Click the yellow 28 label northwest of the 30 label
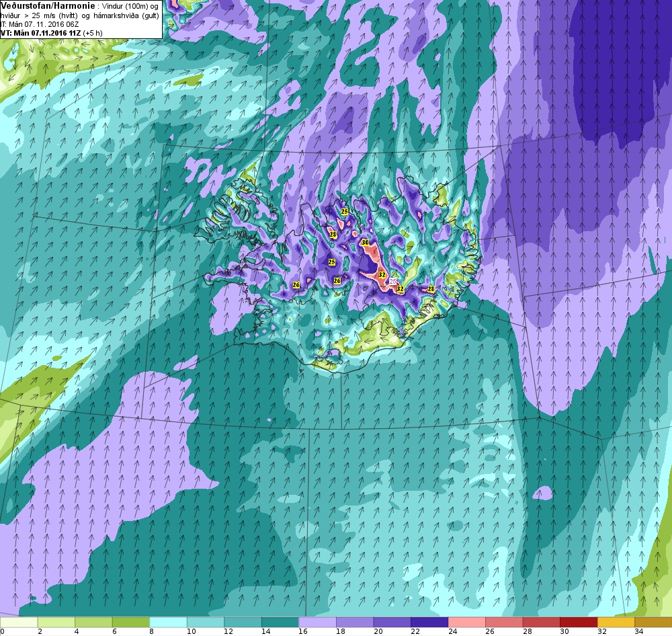Image resolution: width=672 pixels, height=636 pixels. [x=333, y=235]
